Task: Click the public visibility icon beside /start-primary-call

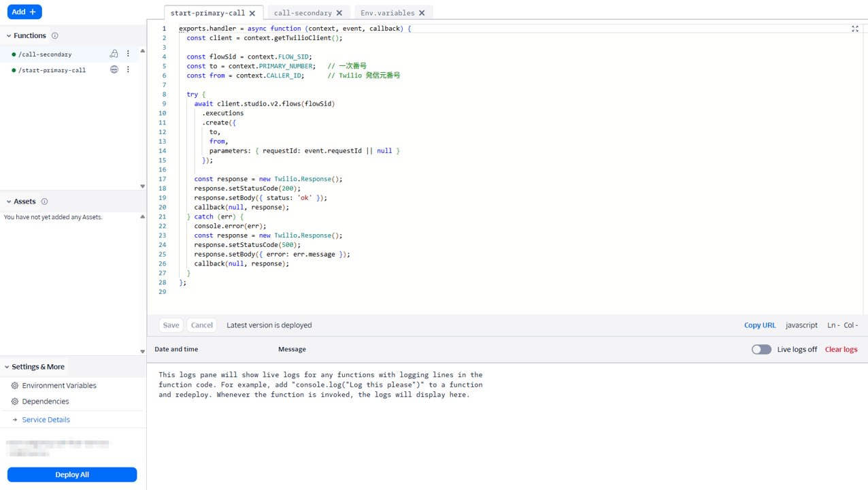Action: click(x=114, y=70)
